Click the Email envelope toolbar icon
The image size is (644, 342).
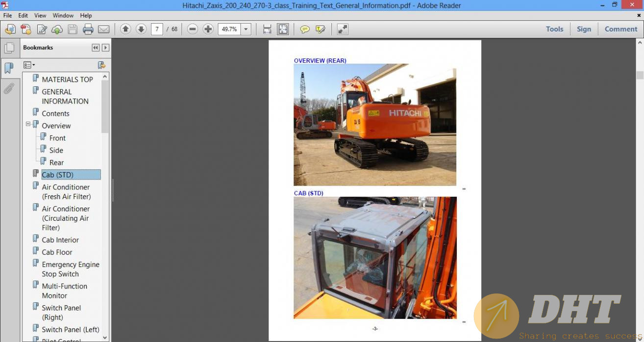pos(103,29)
